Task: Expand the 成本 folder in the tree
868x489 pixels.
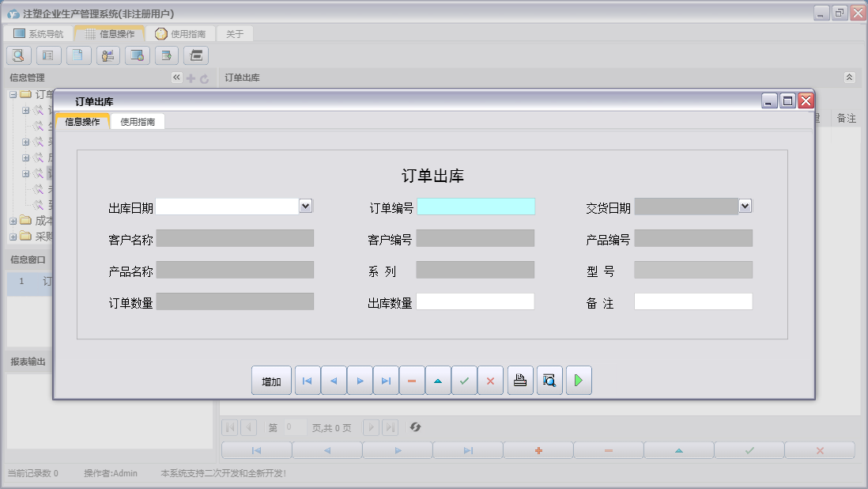Action: [x=13, y=222]
